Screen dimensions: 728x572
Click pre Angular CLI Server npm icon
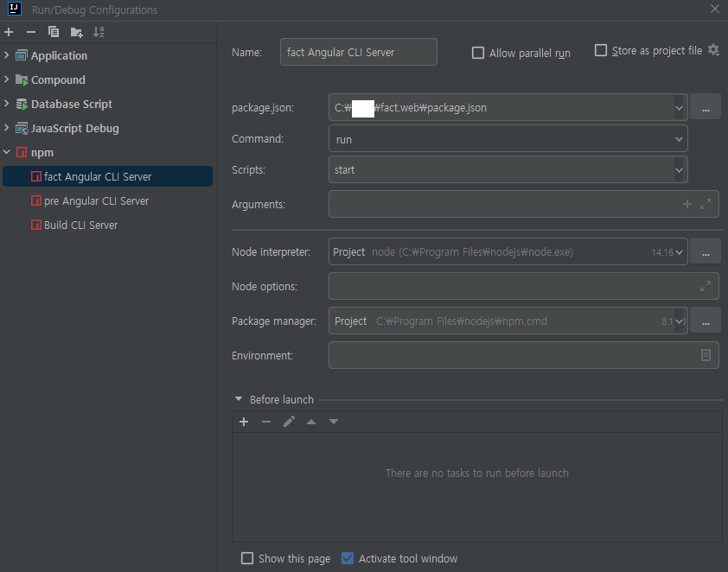click(x=35, y=200)
